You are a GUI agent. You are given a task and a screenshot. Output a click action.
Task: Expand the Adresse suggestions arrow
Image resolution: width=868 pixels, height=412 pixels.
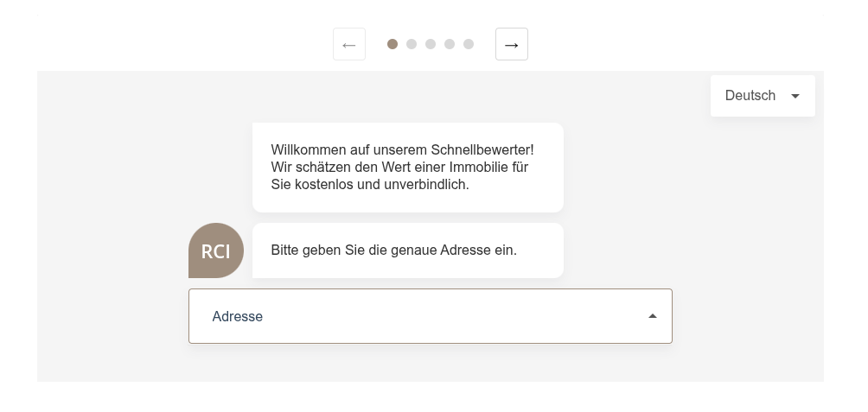653,316
